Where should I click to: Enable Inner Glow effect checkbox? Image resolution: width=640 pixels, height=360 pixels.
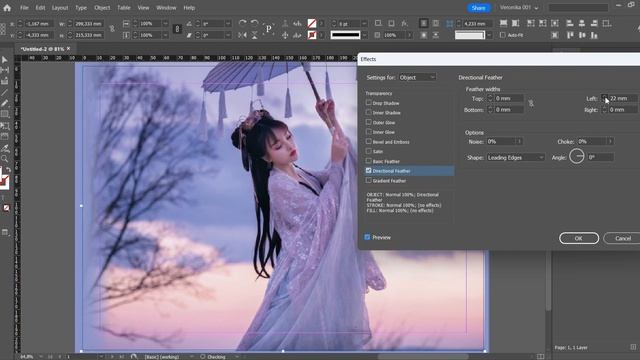coord(369,132)
